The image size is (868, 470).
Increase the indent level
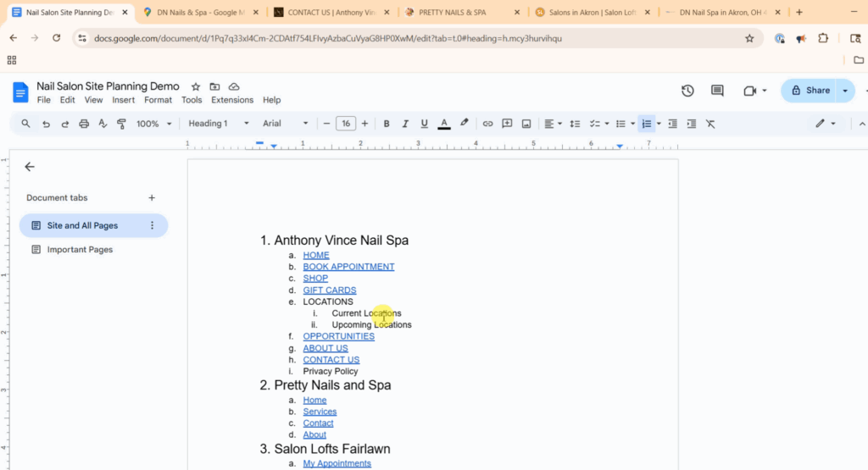(x=692, y=124)
